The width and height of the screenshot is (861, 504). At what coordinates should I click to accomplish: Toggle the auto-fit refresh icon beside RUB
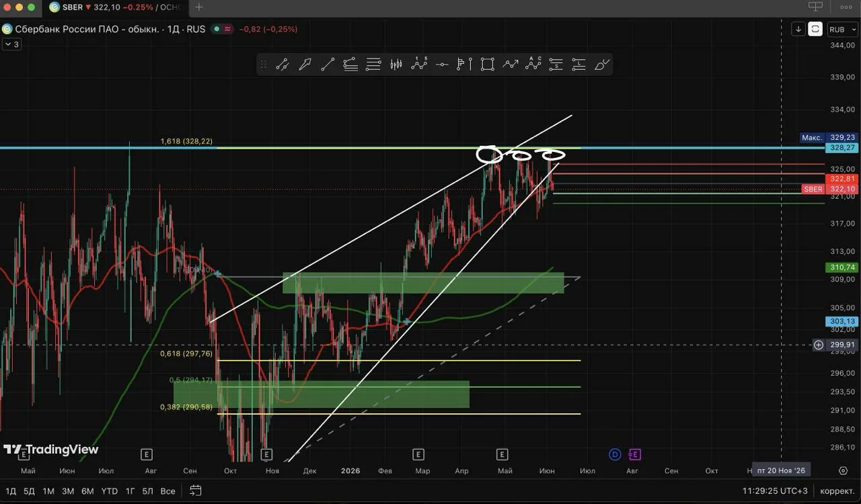pos(815,29)
